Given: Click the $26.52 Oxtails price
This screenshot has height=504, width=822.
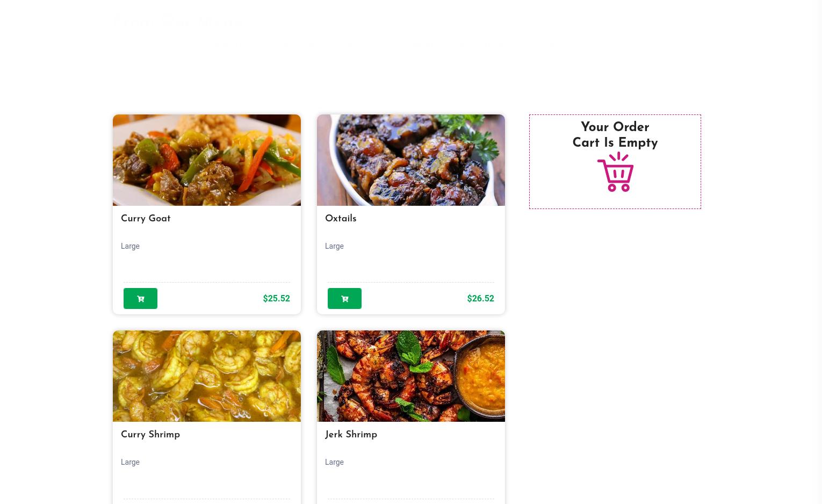Looking at the screenshot, I should point(480,298).
